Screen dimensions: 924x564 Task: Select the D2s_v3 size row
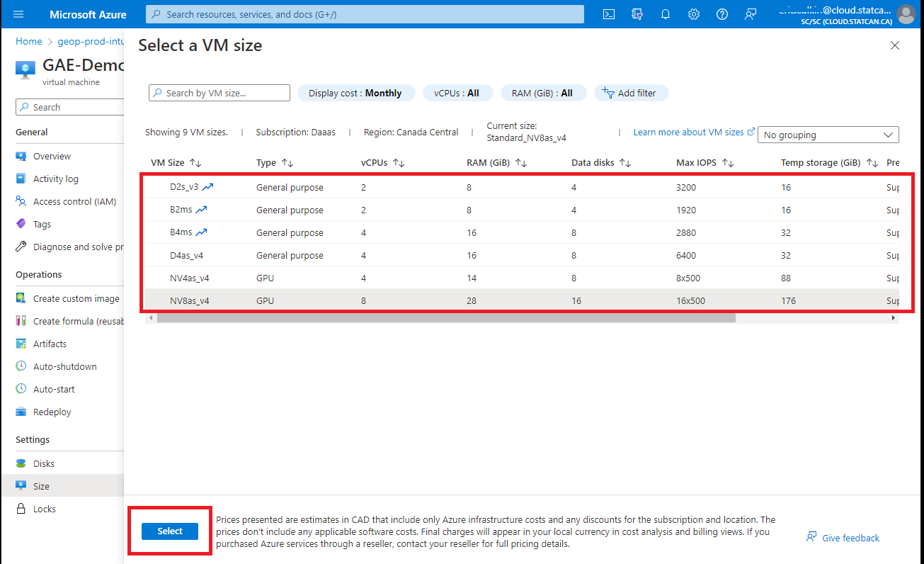pyautogui.click(x=522, y=187)
